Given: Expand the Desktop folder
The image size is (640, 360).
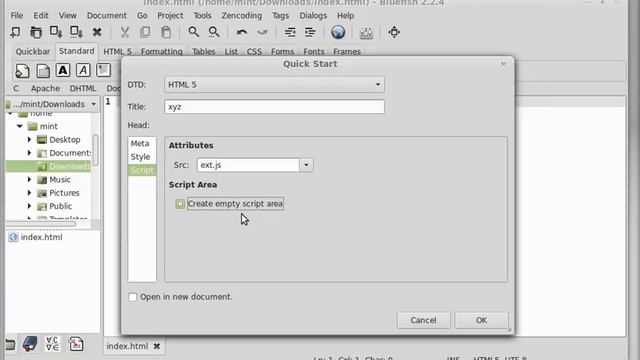Looking at the screenshot, I should tap(29, 140).
